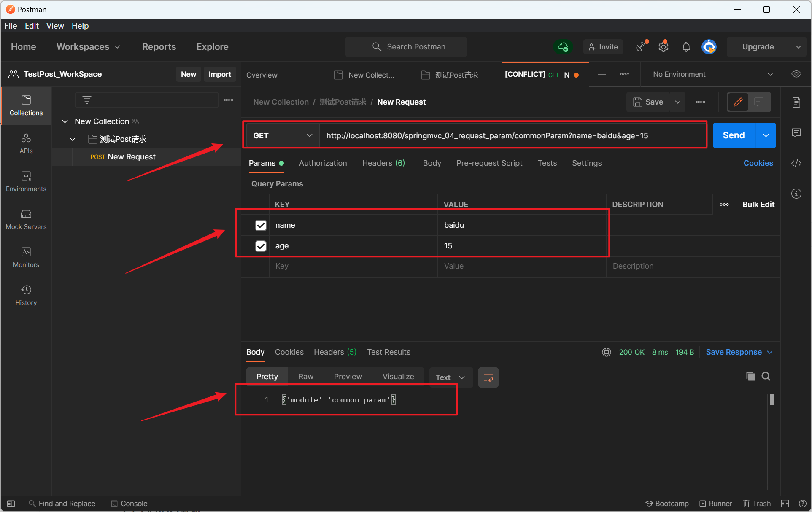812x512 pixels.
Task: Switch to the Headers (6) request tab
Action: point(383,163)
